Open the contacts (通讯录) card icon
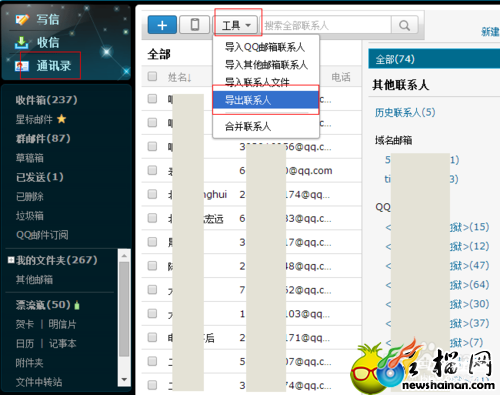Viewport: 500px width, 395px height. point(22,66)
